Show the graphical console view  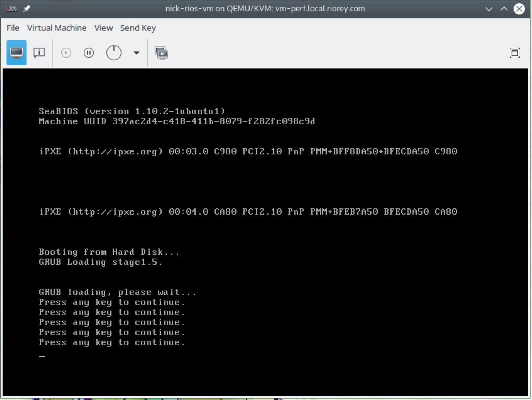[16, 53]
